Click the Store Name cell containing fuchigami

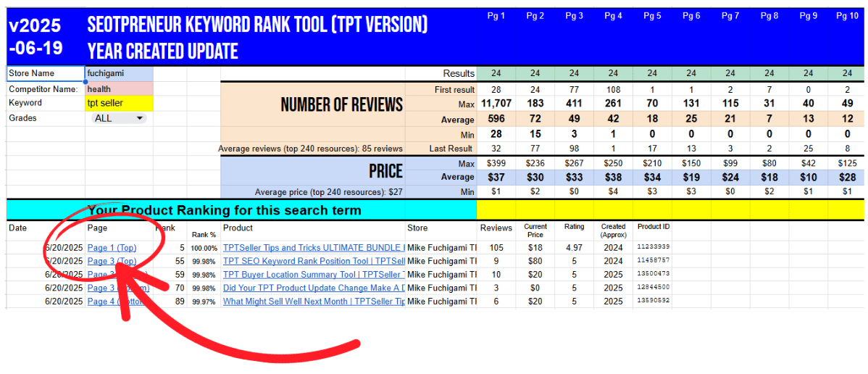[x=119, y=73]
